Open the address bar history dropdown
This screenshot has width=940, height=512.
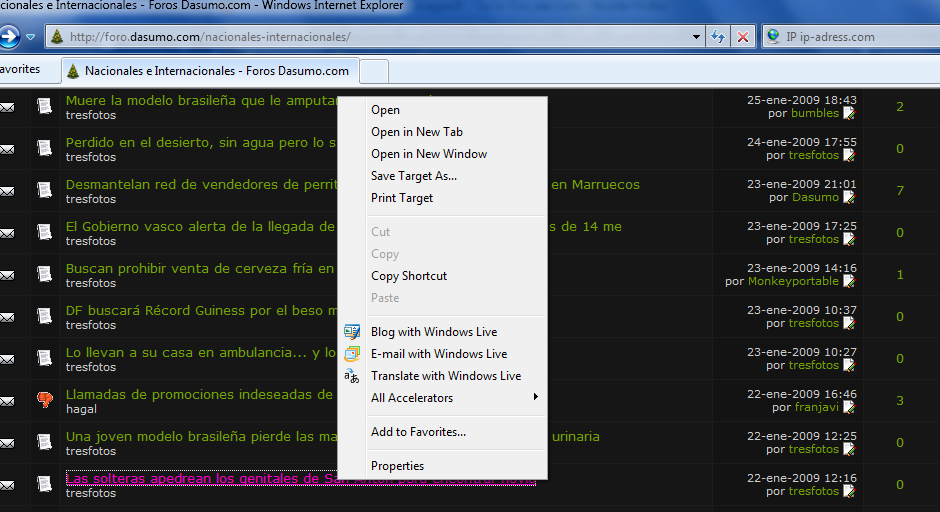pos(696,37)
